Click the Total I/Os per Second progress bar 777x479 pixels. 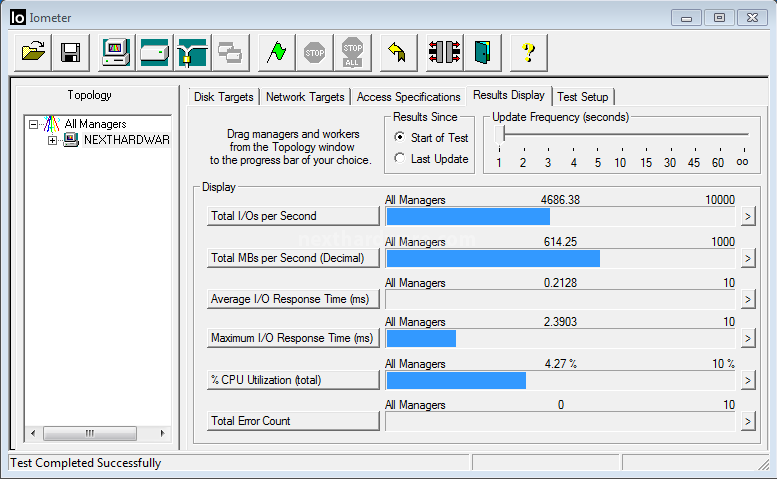(560, 216)
